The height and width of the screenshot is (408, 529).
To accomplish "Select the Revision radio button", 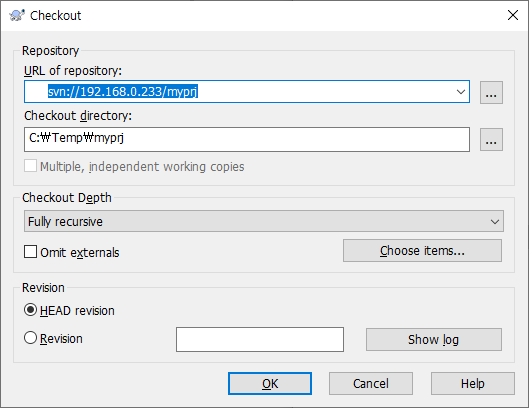I will coord(30,338).
